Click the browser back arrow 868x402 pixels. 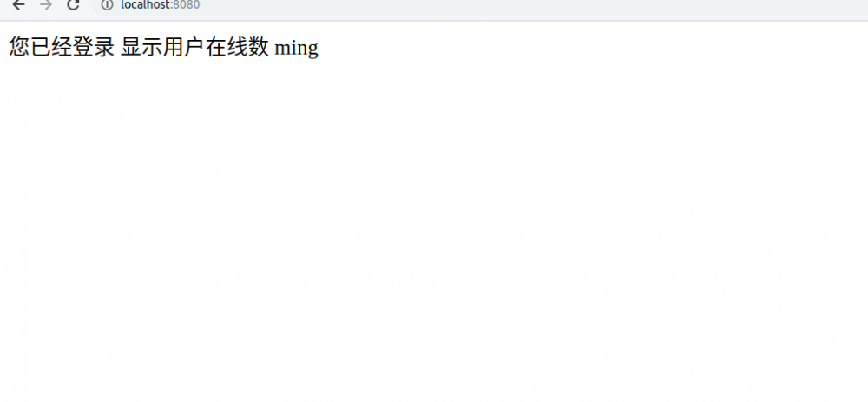[x=18, y=5]
